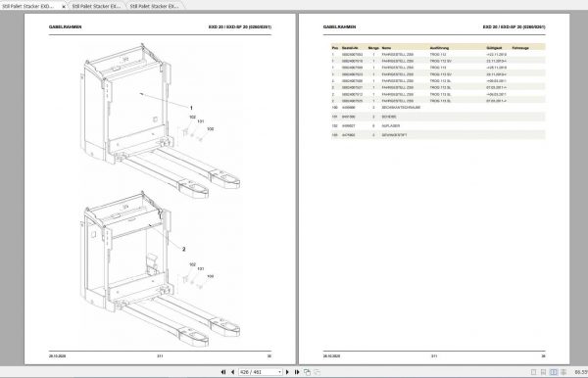Image resolution: width=588 pixels, height=378 pixels.
Task: Click callout number 1 on upper diagram
Action: click(x=191, y=108)
